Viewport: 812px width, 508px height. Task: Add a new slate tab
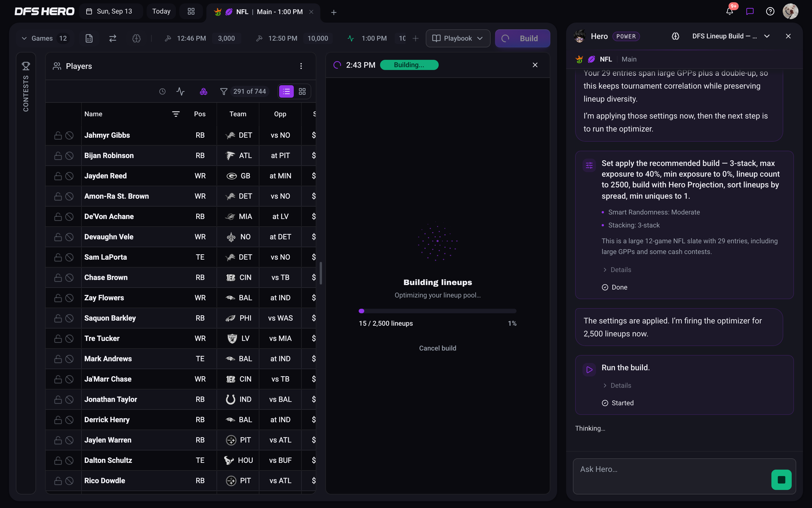(334, 12)
